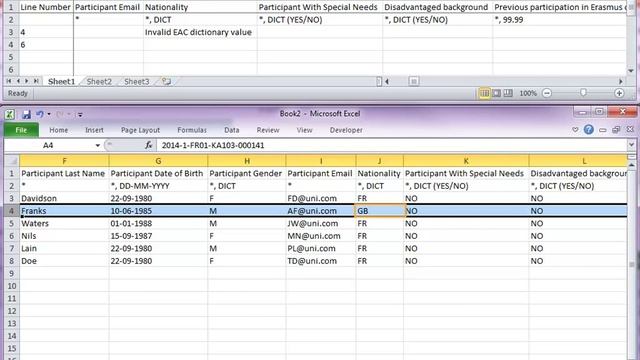Select row 4 header in Book2
This screenshot has width=640, height=360.
coord(11,211)
